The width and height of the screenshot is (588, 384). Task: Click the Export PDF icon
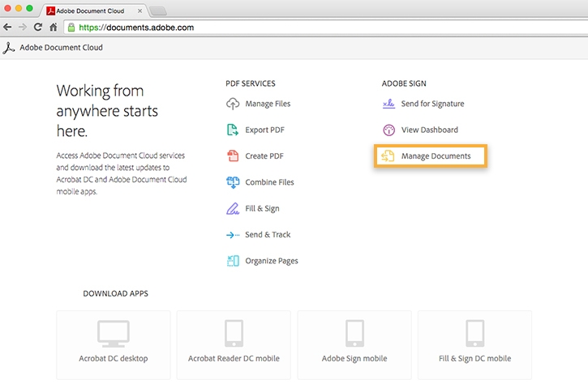point(233,130)
